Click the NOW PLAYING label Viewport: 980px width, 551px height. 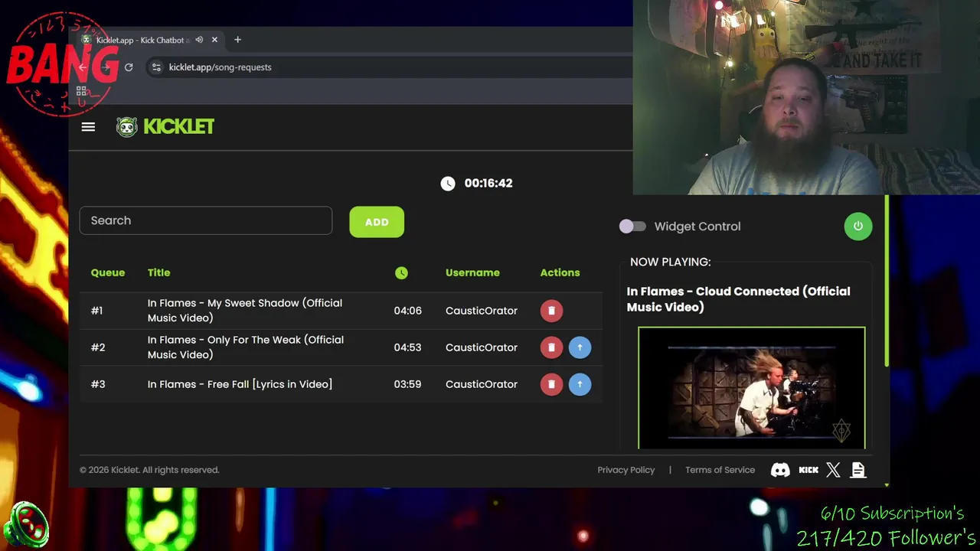(670, 262)
